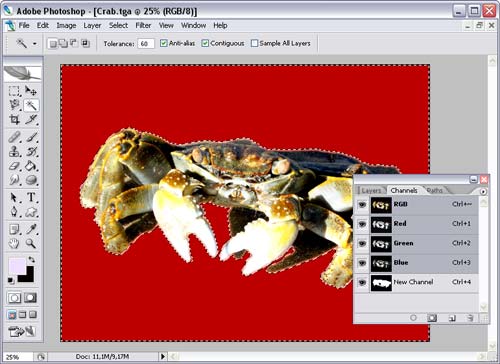
Task: Select the Slice tool
Action: pyautogui.click(x=31, y=119)
